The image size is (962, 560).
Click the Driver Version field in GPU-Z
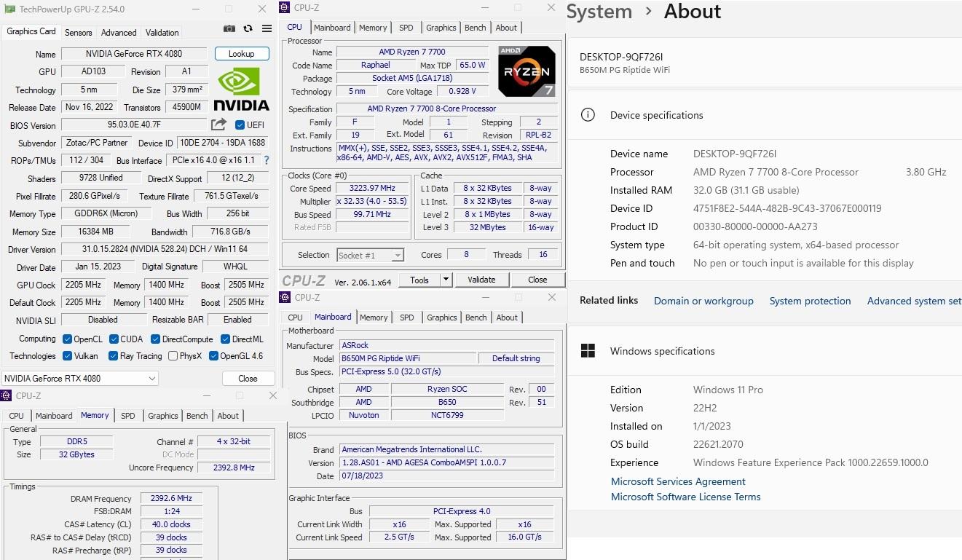coord(165,249)
